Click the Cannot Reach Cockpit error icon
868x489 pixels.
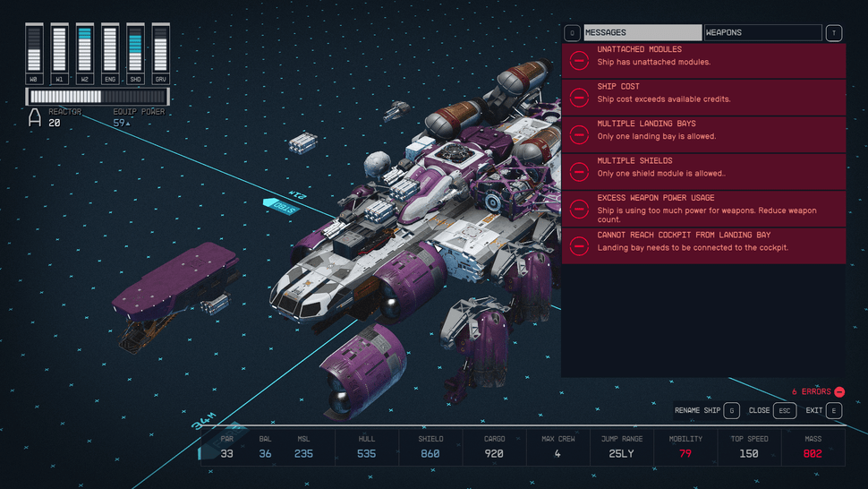(x=579, y=246)
